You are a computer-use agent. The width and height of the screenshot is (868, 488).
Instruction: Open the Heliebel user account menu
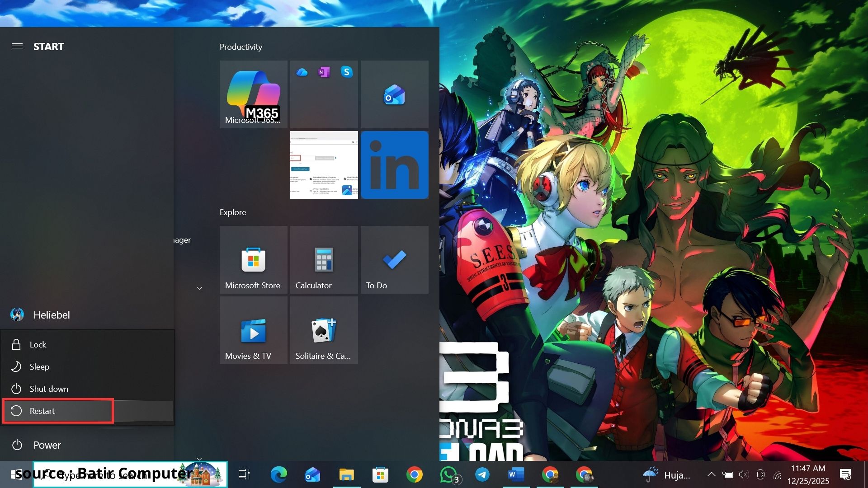87,315
